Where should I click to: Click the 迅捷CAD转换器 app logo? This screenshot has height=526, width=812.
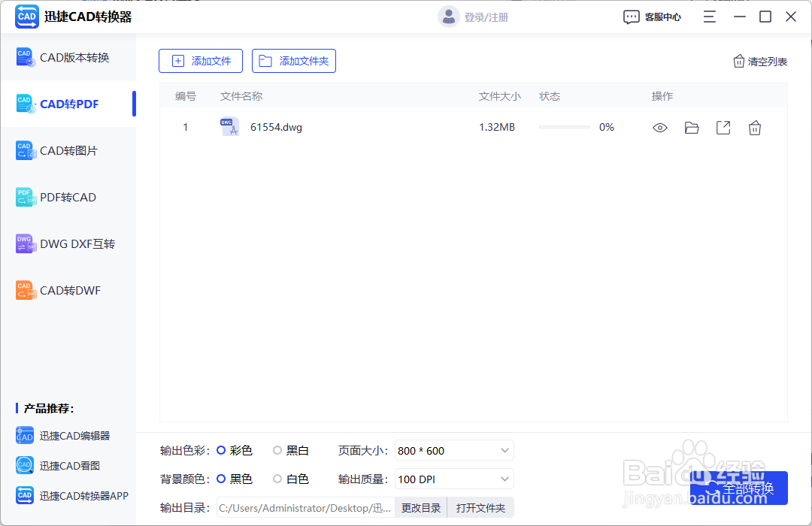tap(27, 17)
